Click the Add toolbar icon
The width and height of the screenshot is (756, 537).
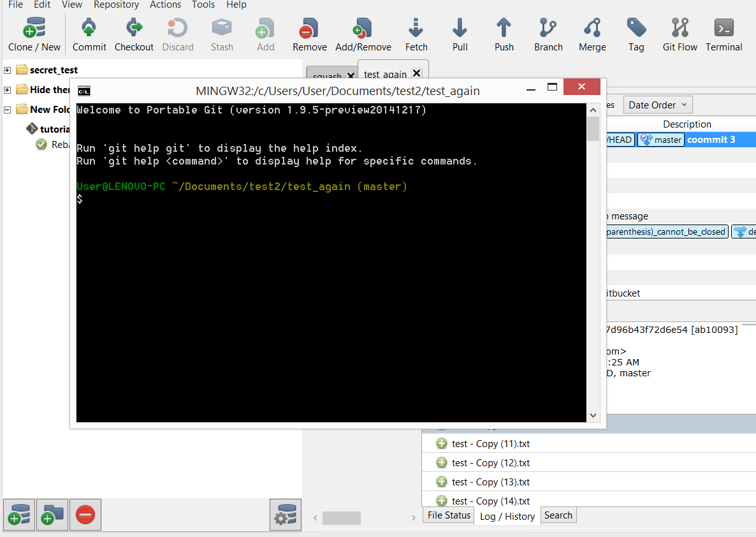(265, 28)
